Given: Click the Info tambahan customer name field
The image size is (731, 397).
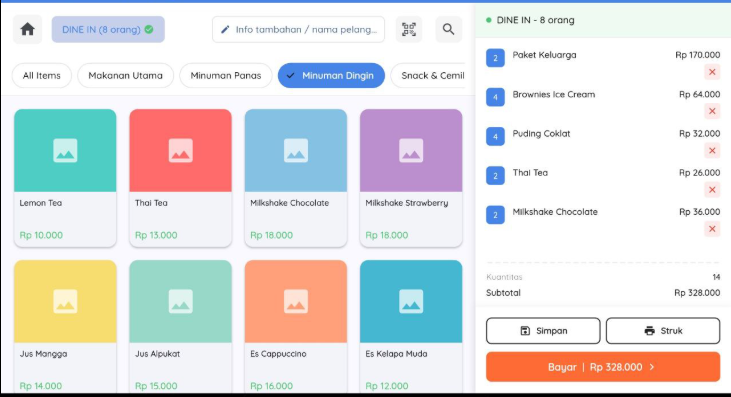Looking at the screenshot, I should click(x=298, y=29).
